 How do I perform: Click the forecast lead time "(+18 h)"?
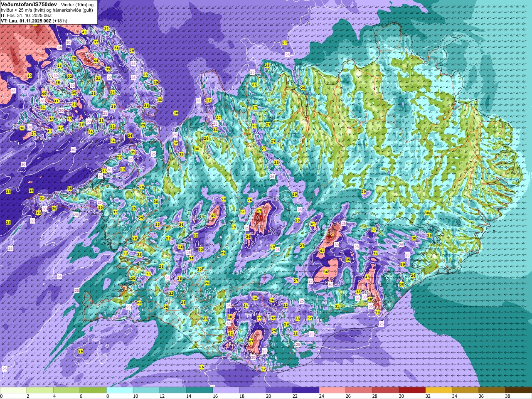60,20
